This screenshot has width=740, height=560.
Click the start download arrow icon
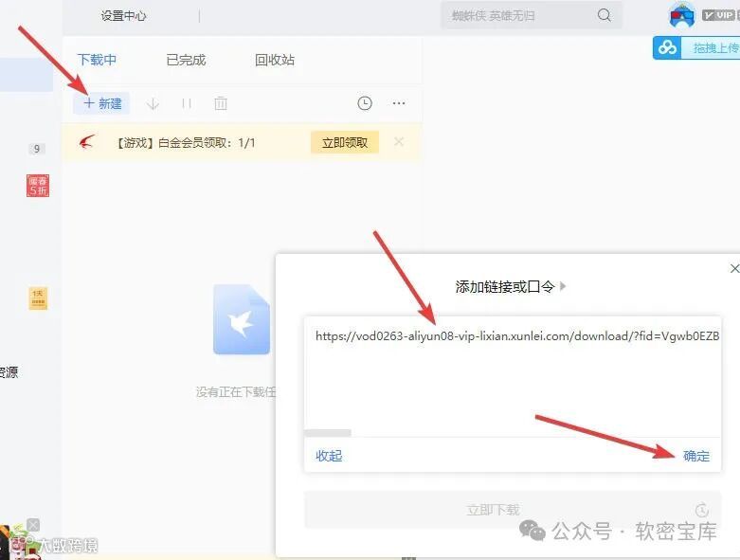click(153, 103)
